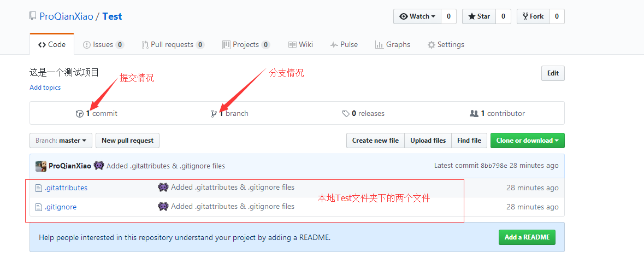
Task: Go to the Wiki tab
Action: point(300,44)
